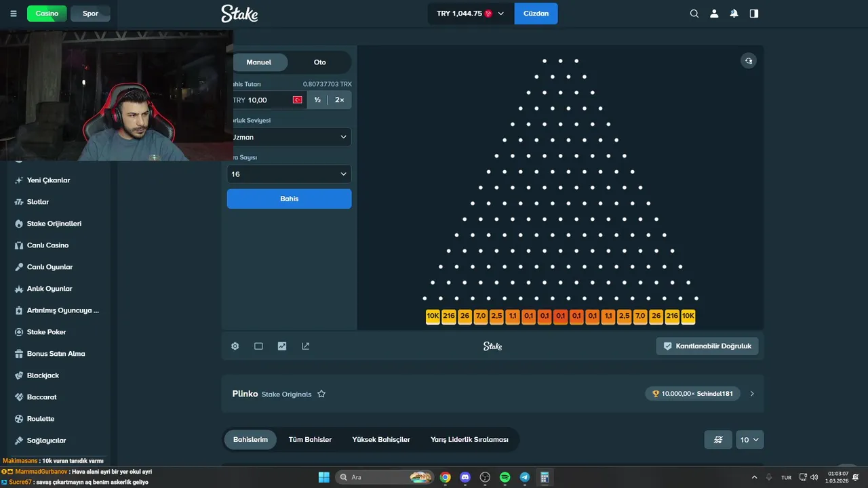Open the Uzman risk level dropdown
The image size is (868, 488).
(x=289, y=137)
